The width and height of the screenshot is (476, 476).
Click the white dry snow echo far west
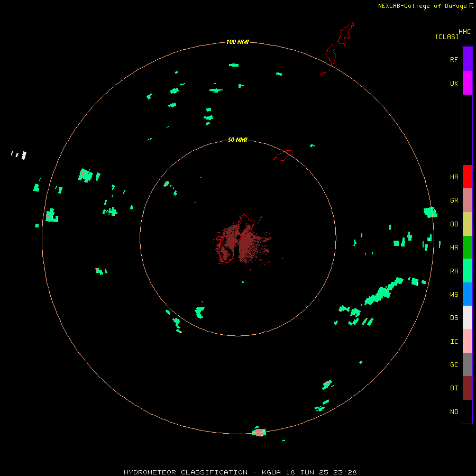(24, 155)
